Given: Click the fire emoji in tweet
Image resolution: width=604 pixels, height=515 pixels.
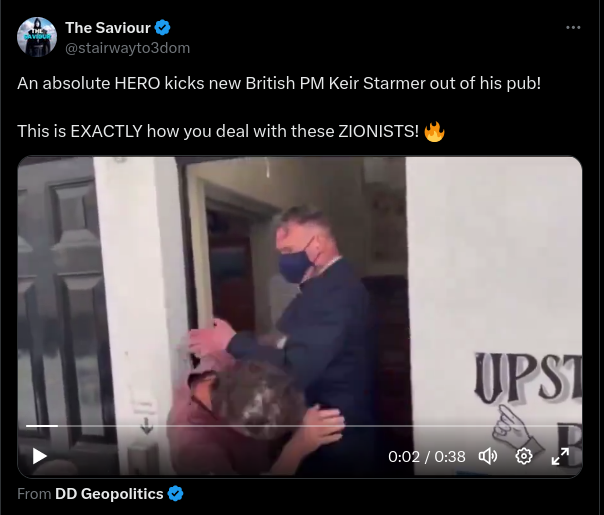Looking at the screenshot, I should tap(434, 131).
